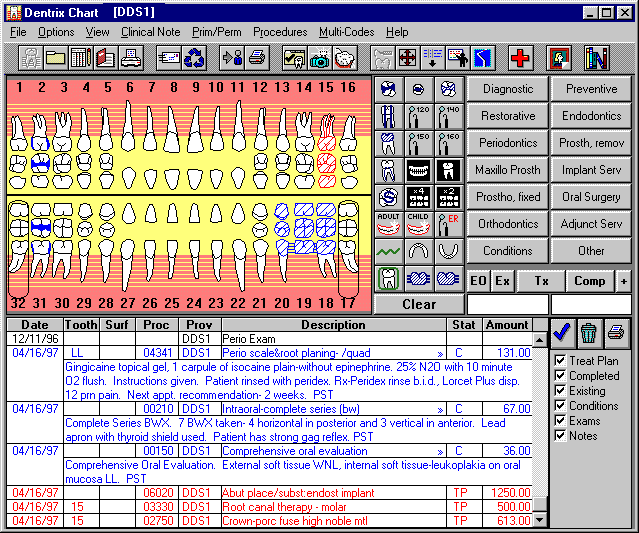Image resolution: width=639 pixels, height=533 pixels.
Task: Open the ledger calculator toolbar icon
Action: [x=80, y=58]
